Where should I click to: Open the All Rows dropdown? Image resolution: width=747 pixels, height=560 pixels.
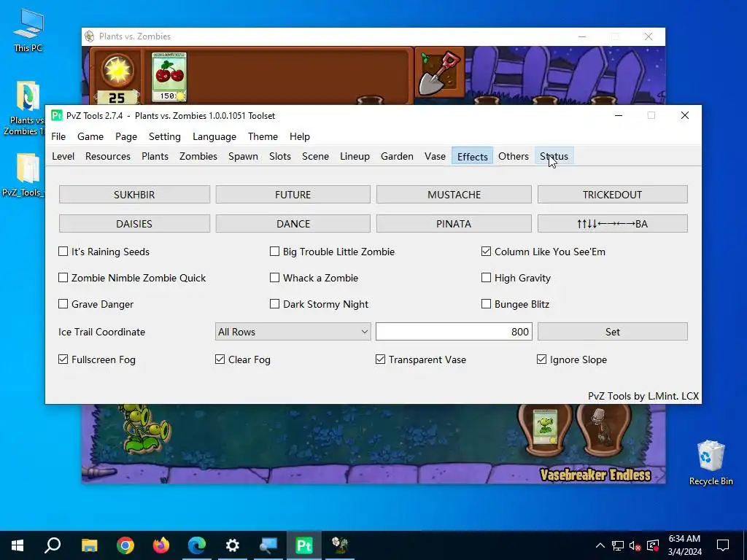pos(293,332)
